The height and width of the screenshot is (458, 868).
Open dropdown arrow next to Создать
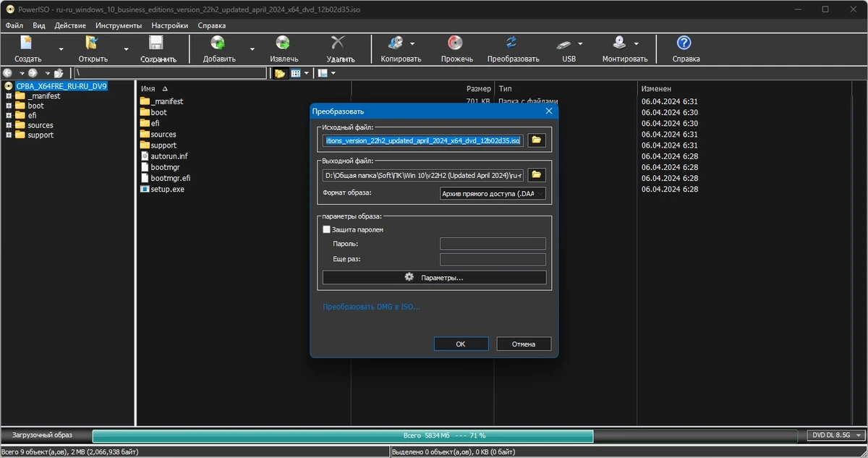(61, 48)
